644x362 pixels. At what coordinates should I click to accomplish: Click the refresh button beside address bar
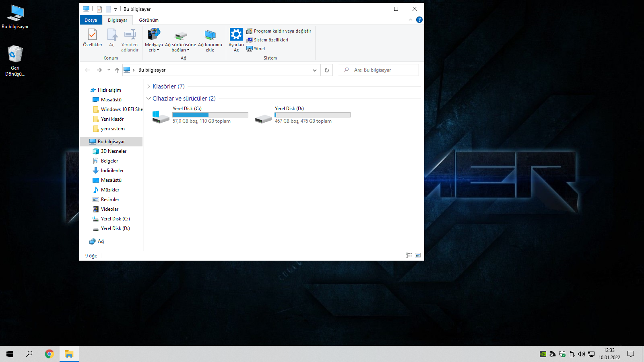coord(327,70)
